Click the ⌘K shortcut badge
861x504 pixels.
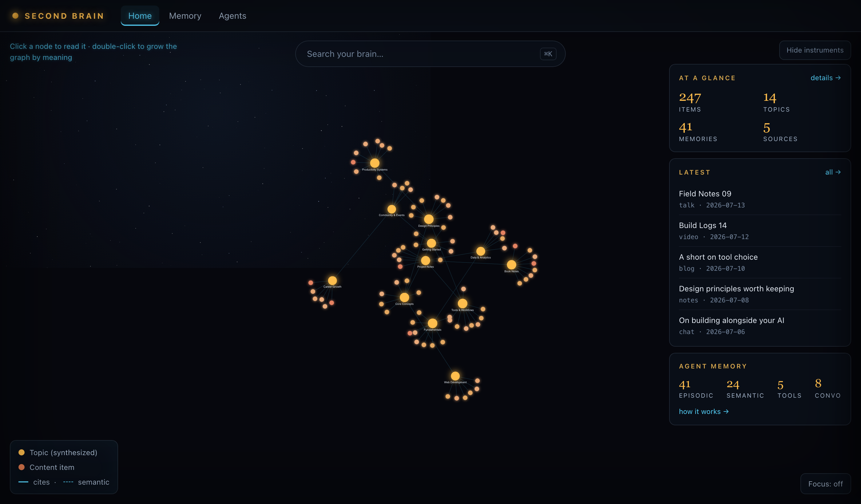548,53
